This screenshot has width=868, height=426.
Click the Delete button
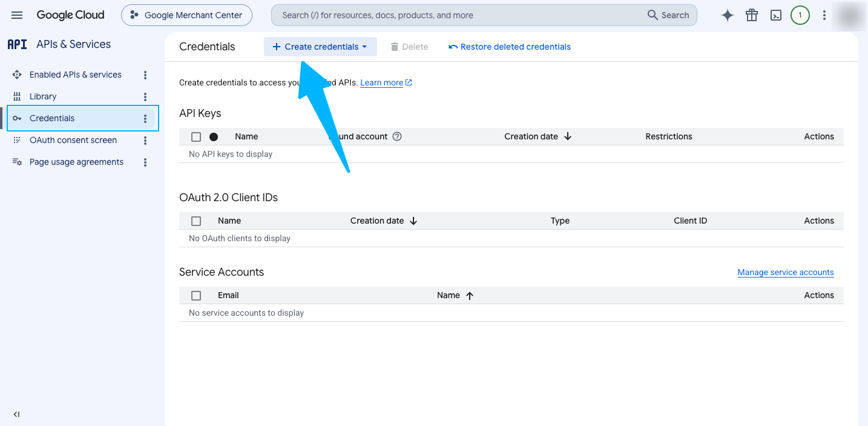(409, 47)
